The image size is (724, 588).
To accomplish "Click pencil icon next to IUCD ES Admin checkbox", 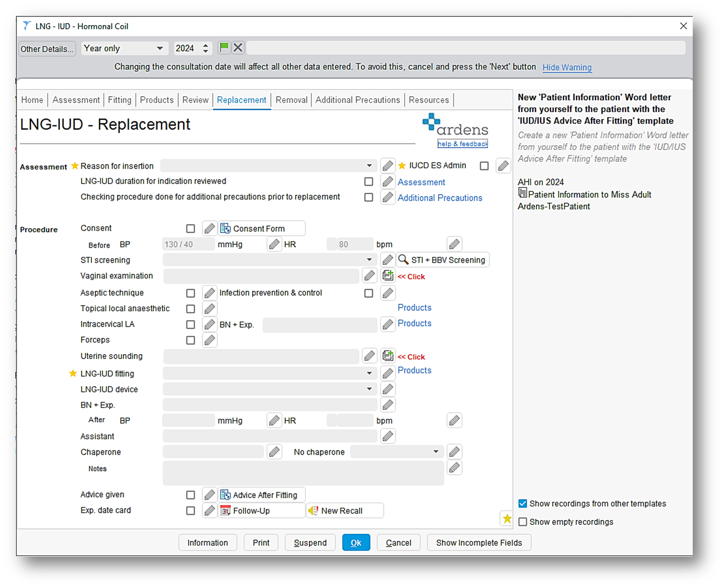I will pyautogui.click(x=503, y=166).
